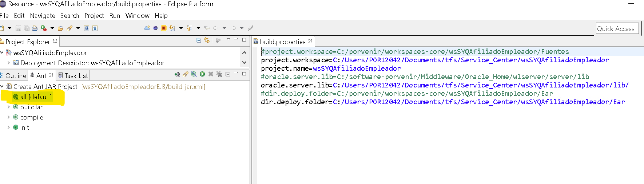This screenshot has width=644, height=184.
Task: Open the Window menu
Action: (x=138, y=16)
